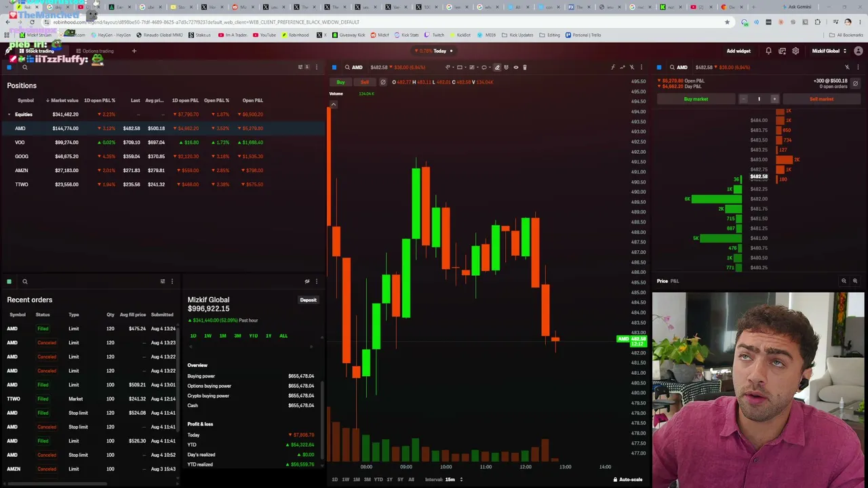Add a new layout tab with the plus icon
Screen dimensions: 868x488
click(x=134, y=51)
